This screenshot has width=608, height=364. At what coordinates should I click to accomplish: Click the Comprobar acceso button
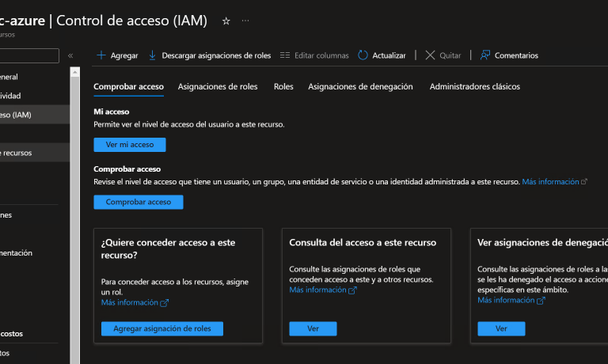[138, 202]
